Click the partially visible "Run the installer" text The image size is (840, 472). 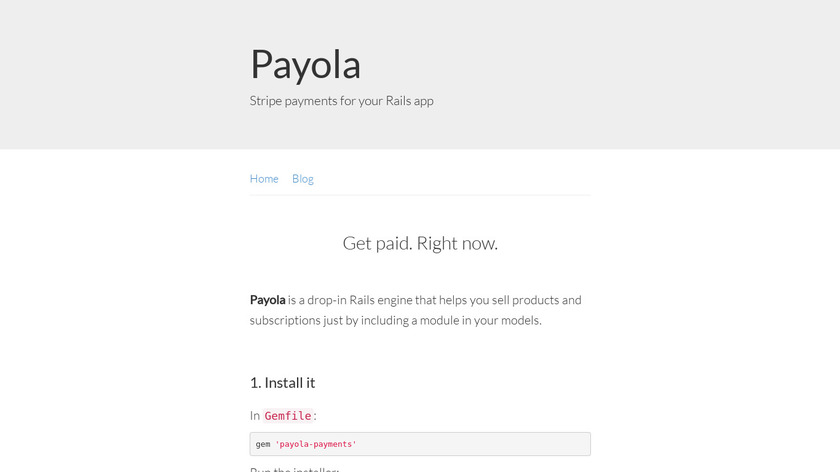coord(294,469)
